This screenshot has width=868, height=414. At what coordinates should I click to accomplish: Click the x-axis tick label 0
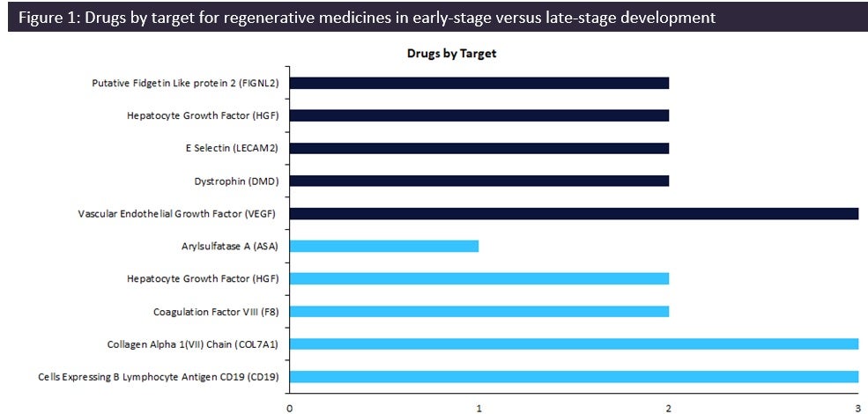click(x=290, y=406)
